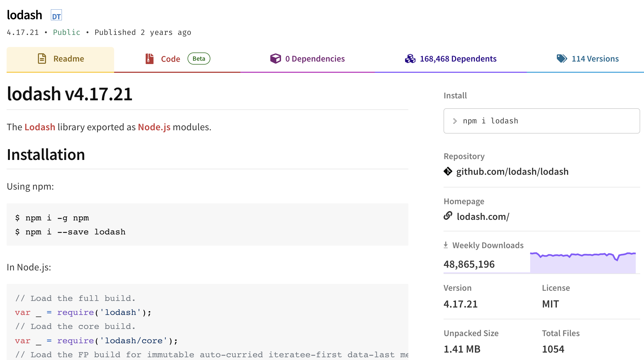Click the Dependents stacked cubes icon

410,59
